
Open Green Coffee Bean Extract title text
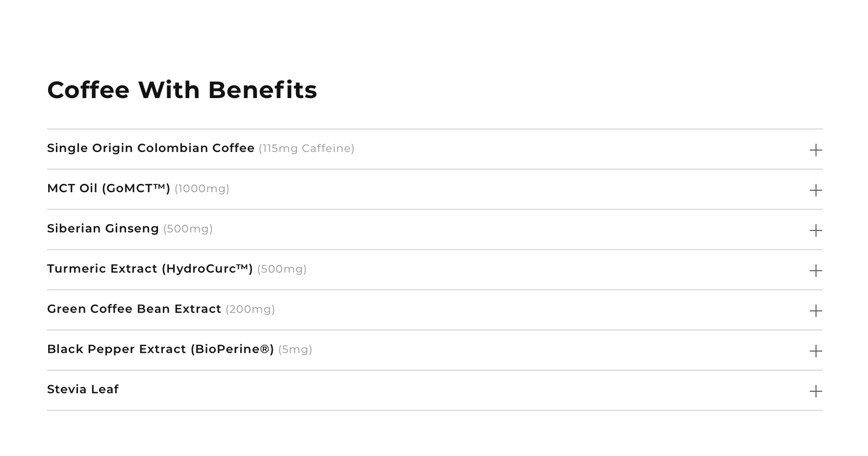[134, 309]
